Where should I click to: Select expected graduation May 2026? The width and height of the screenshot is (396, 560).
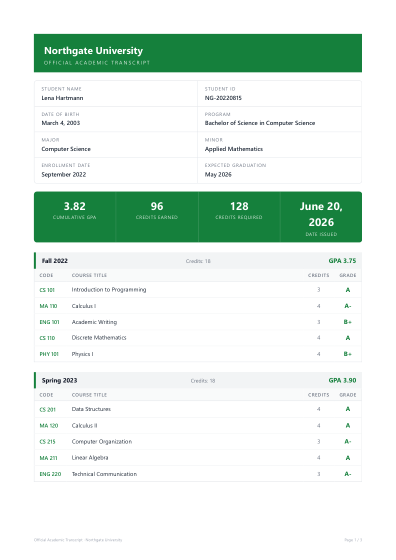pos(218,174)
